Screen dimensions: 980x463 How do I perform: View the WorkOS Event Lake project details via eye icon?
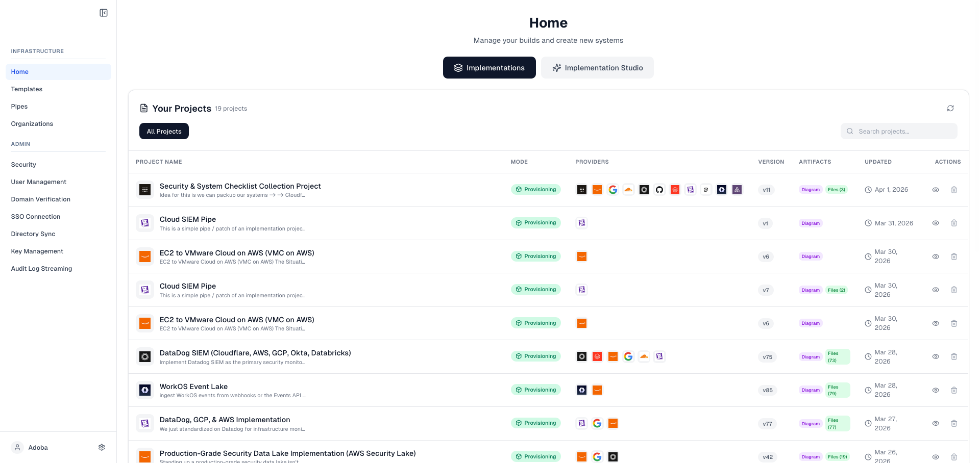(x=936, y=390)
